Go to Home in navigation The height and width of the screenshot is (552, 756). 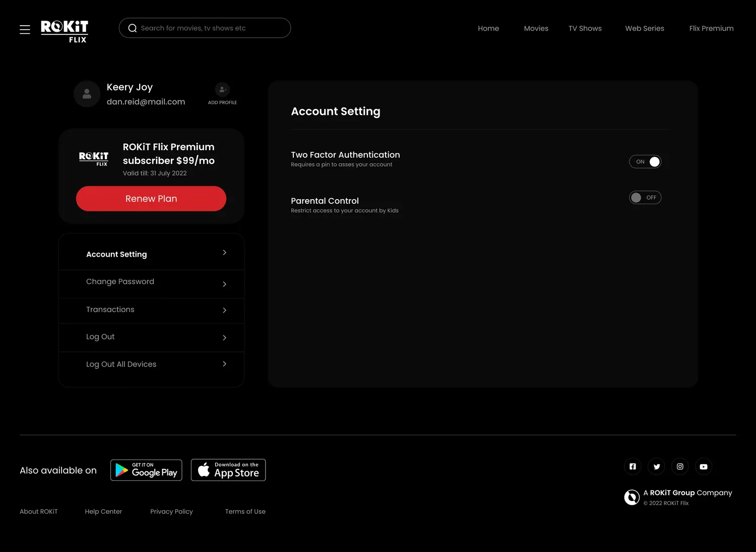point(488,28)
